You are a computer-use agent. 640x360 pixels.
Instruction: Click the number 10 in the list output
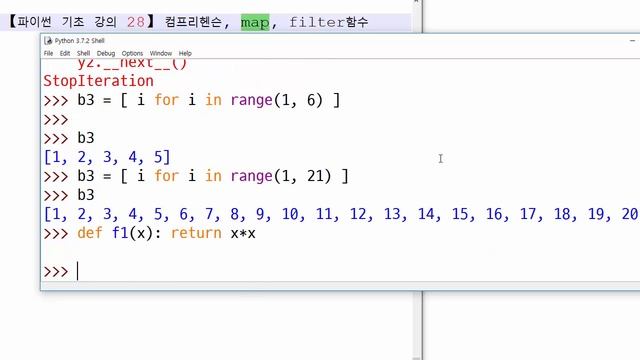click(x=290, y=214)
